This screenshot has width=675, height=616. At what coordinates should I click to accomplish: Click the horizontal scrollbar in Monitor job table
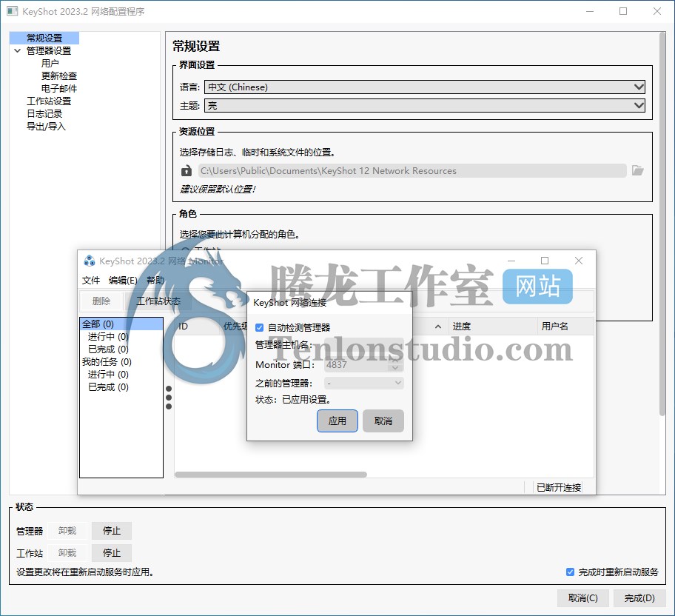click(x=271, y=475)
